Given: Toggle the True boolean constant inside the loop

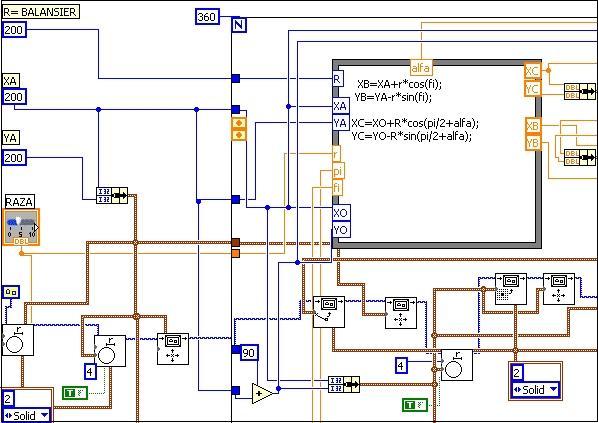Looking at the screenshot, I should 415,405.
